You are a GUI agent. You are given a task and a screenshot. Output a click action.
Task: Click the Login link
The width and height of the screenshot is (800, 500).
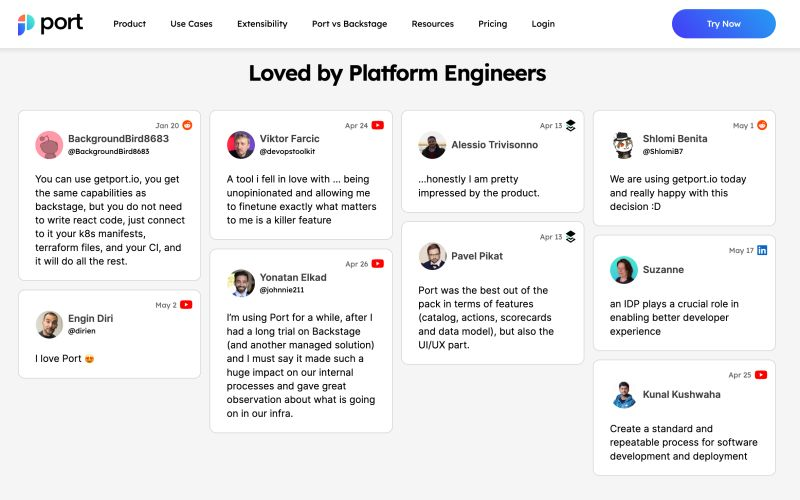coord(543,24)
